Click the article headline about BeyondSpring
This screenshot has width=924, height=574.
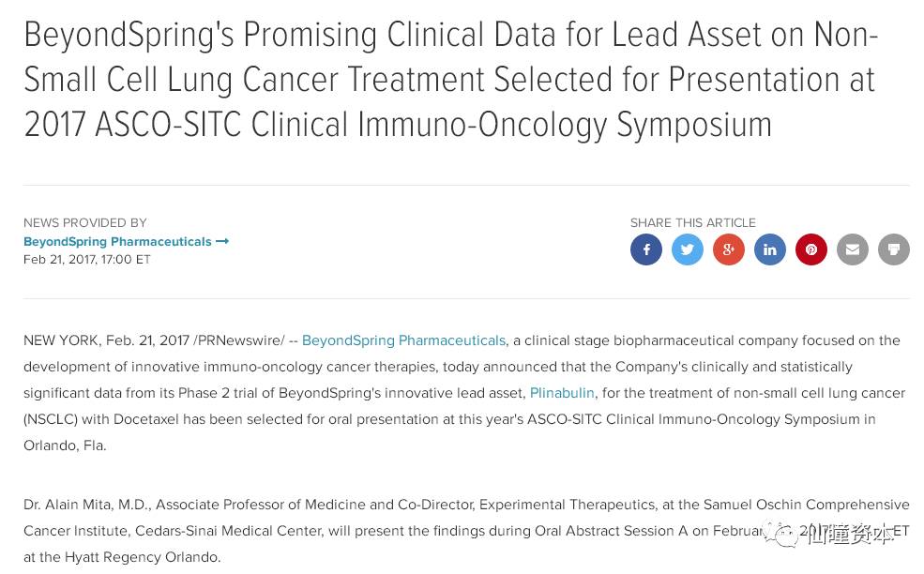coord(450,80)
